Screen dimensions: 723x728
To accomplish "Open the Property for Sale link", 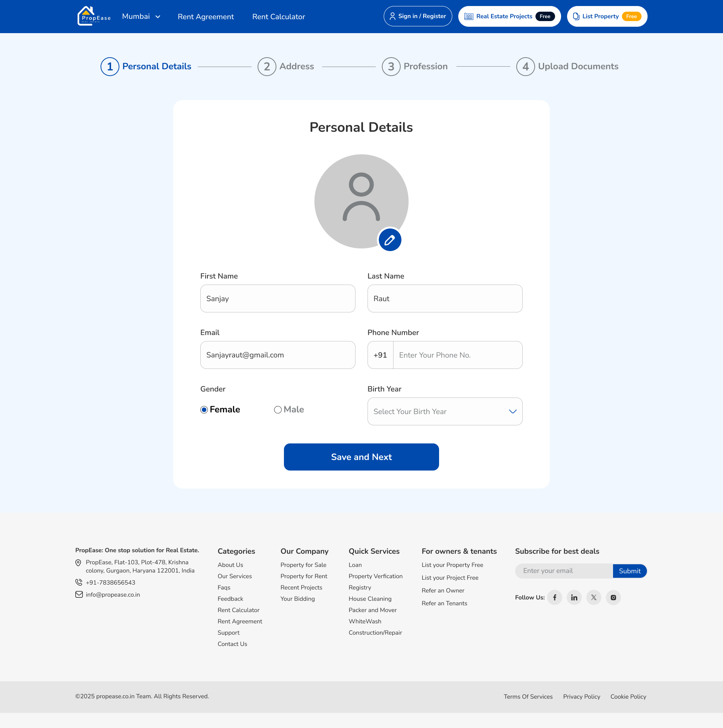I will click(x=304, y=565).
